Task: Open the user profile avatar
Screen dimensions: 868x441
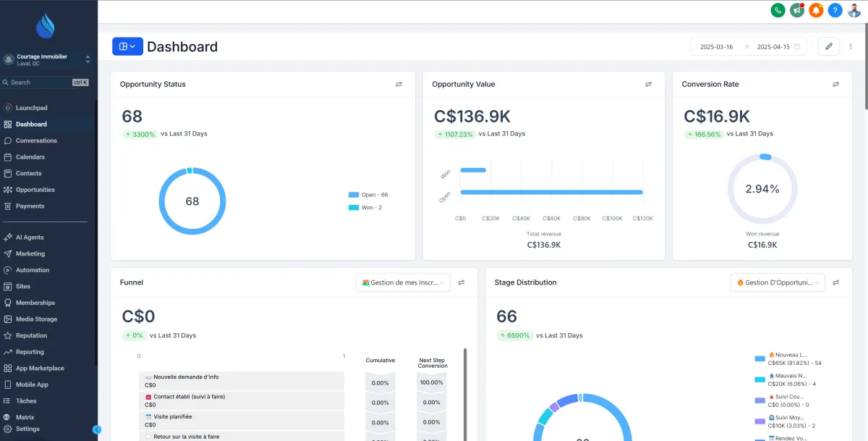Action: tap(854, 10)
